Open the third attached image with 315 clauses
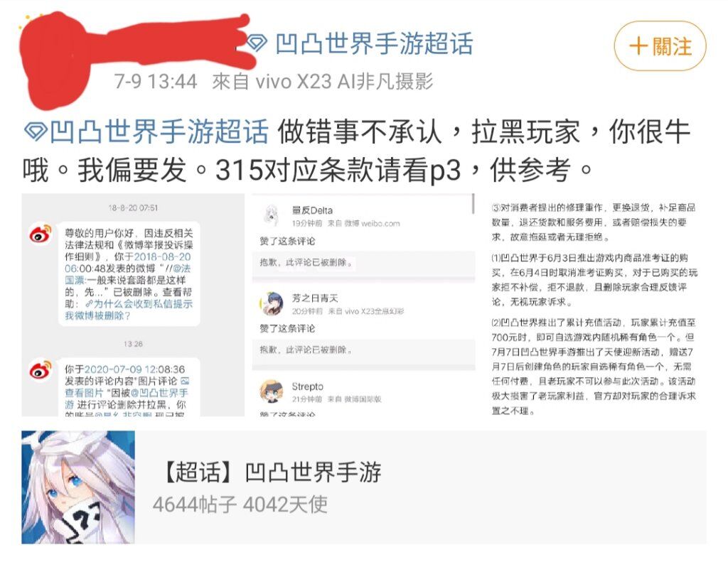This screenshot has width=728, height=584. pos(595,305)
